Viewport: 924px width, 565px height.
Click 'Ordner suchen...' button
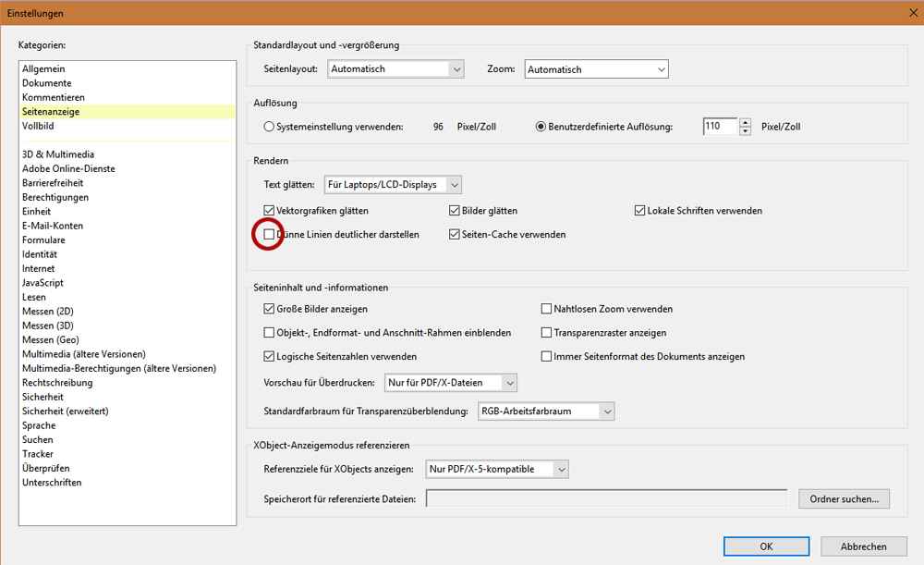pos(844,499)
